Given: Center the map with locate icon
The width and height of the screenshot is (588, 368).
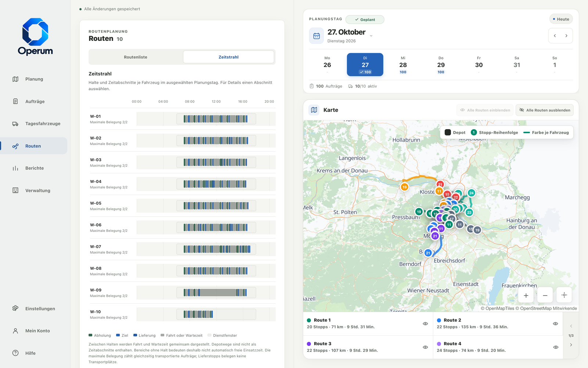Looking at the screenshot, I should tap(564, 295).
